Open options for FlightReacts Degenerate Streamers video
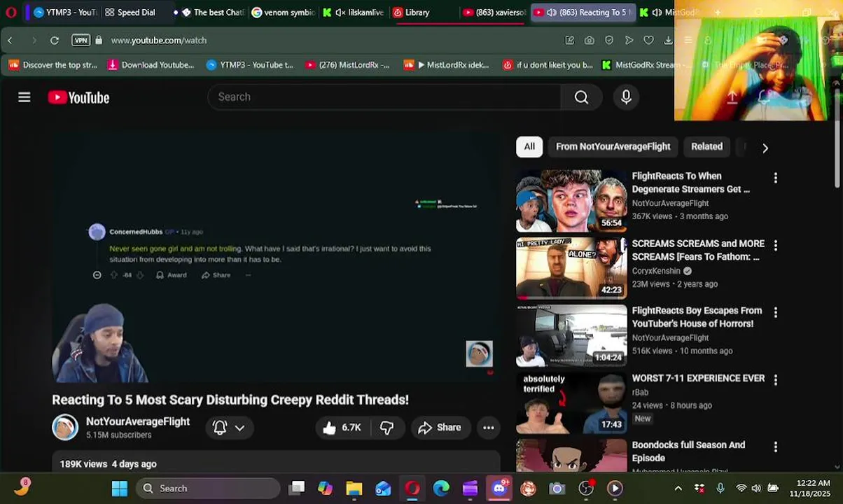The image size is (843, 504). coord(775,178)
